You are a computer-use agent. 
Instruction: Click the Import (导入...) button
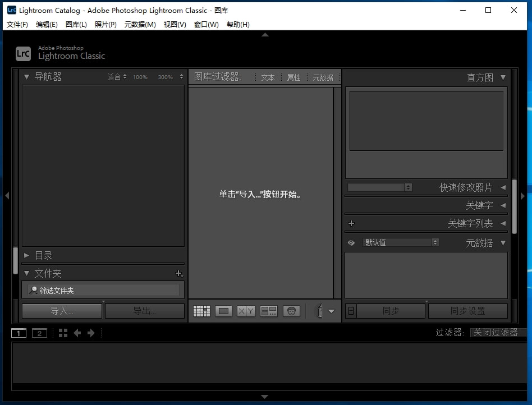pos(62,311)
